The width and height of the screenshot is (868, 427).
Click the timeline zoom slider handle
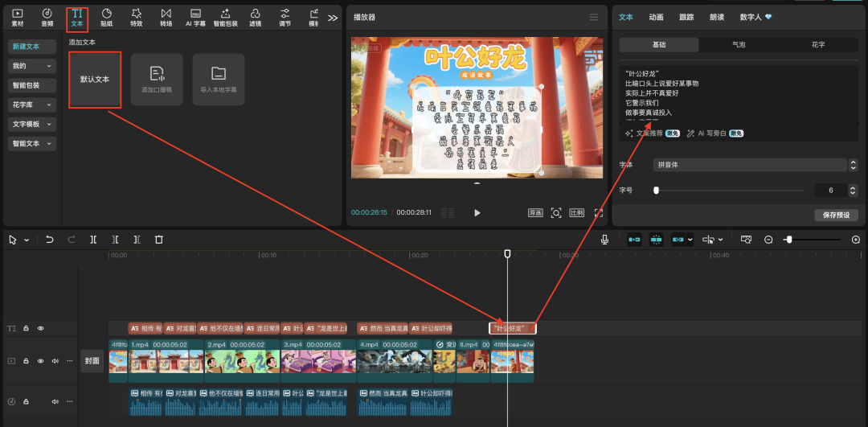pos(789,240)
